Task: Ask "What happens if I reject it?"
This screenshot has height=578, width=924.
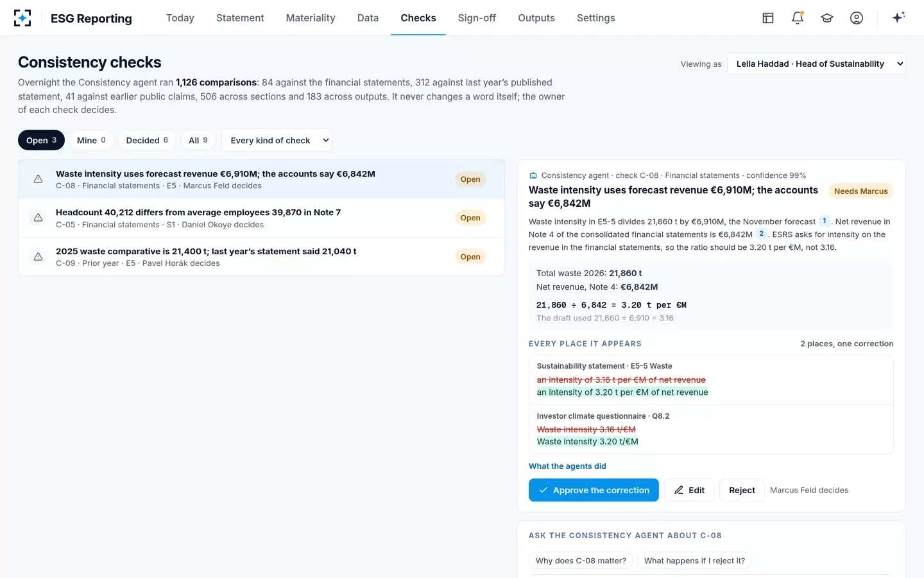Action: (x=694, y=561)
